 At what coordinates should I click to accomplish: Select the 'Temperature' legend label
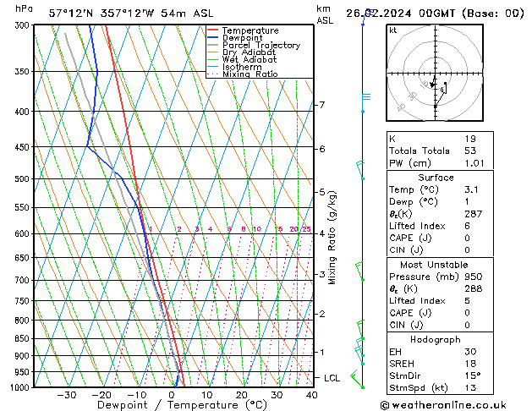[250, 30]
